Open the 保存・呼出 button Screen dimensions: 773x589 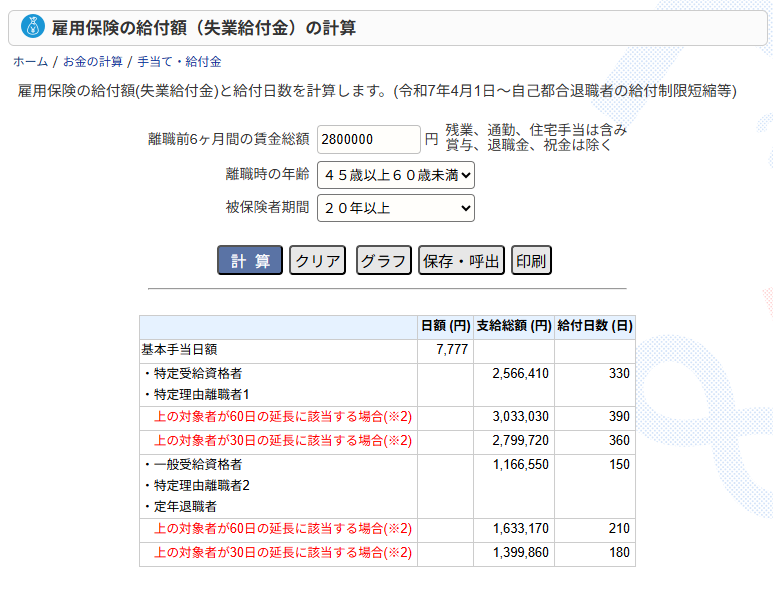[461, 261]
